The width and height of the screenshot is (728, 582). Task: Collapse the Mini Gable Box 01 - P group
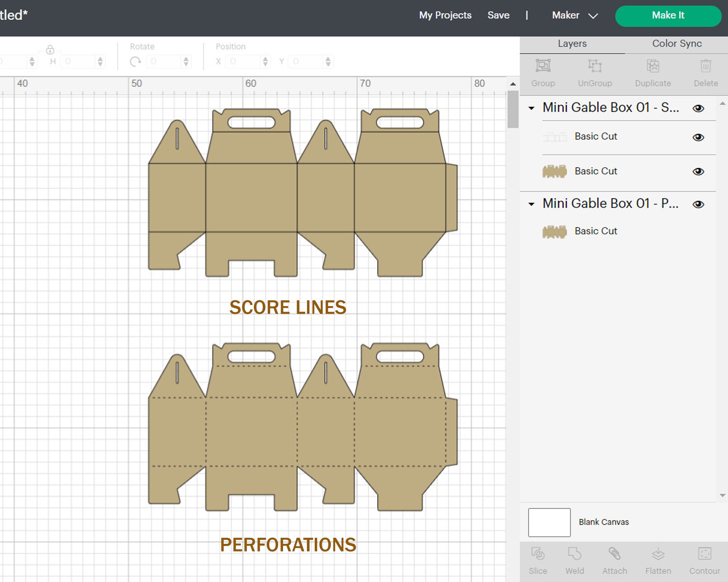(531, 204)
